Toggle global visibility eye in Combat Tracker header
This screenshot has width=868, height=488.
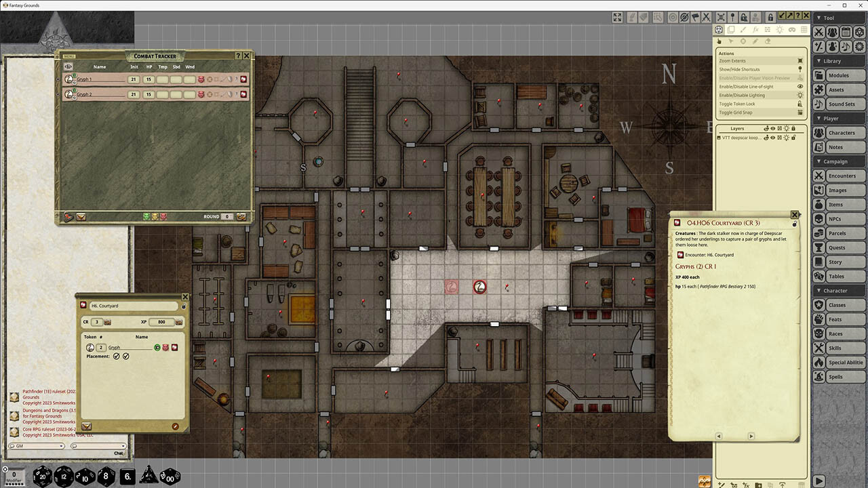68,66
